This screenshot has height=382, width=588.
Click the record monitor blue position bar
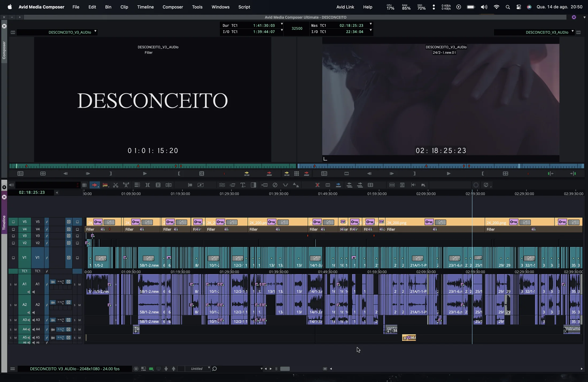441,166
